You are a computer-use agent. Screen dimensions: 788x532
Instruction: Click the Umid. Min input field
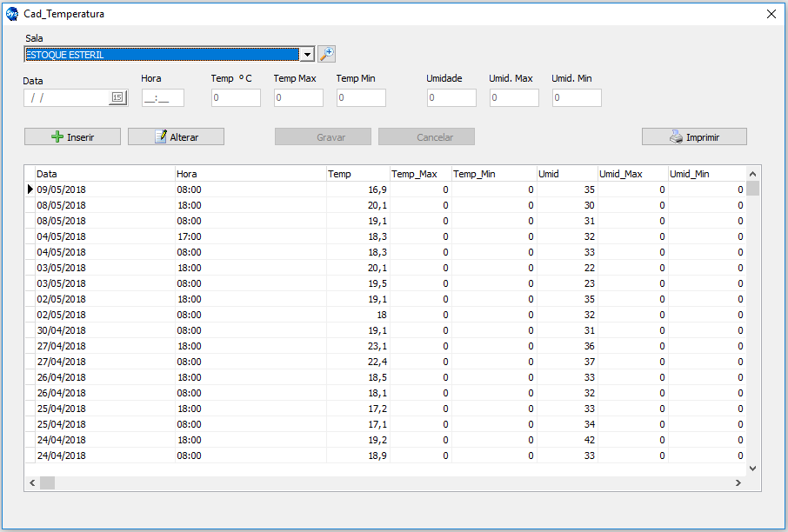(576, 97)
